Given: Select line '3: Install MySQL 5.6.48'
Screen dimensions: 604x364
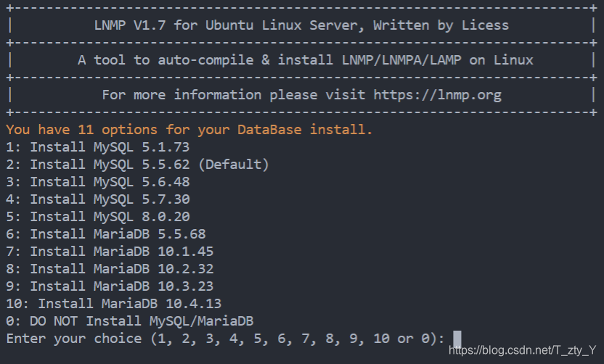Looking at the screenshot, I should pyautogui.click(x=98, y=182).
